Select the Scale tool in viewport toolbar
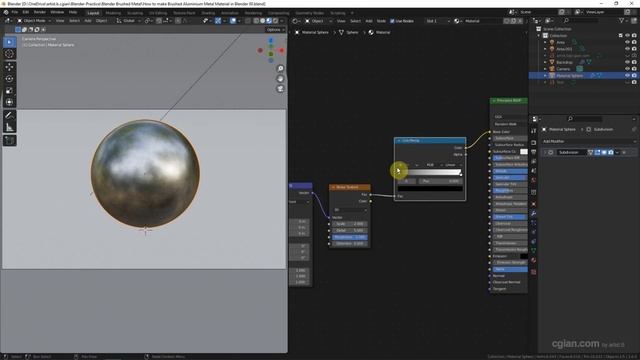640x360 pixels. coord(9,91)
